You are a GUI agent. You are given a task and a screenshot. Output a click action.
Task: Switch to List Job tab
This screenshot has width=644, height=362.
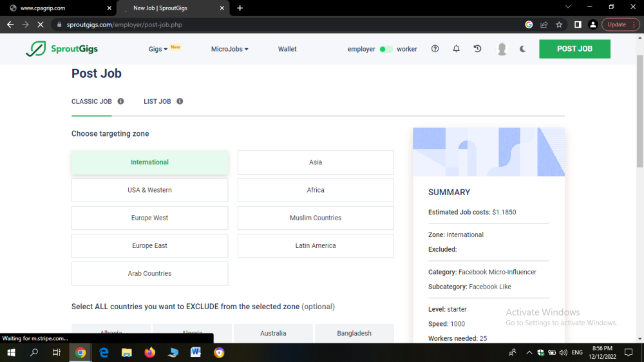click(157, 102)
